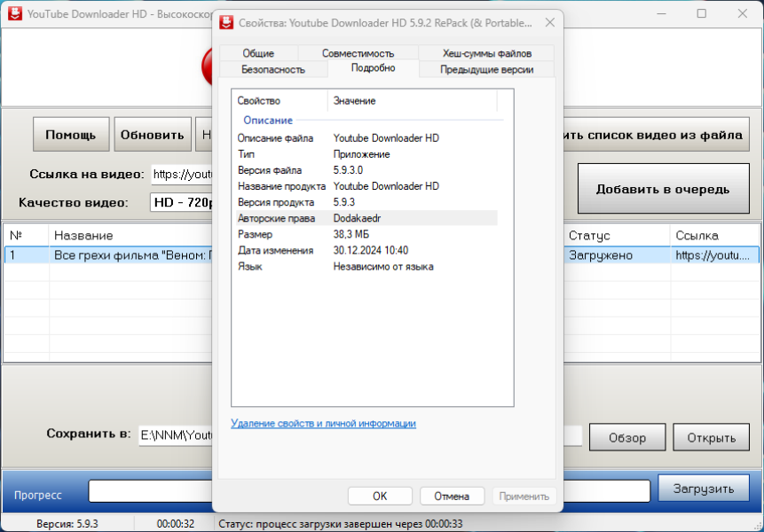Open the Хеш-суммы файлов tab
This screenshot has height=532, width=764.
click(x=486, y=53)
